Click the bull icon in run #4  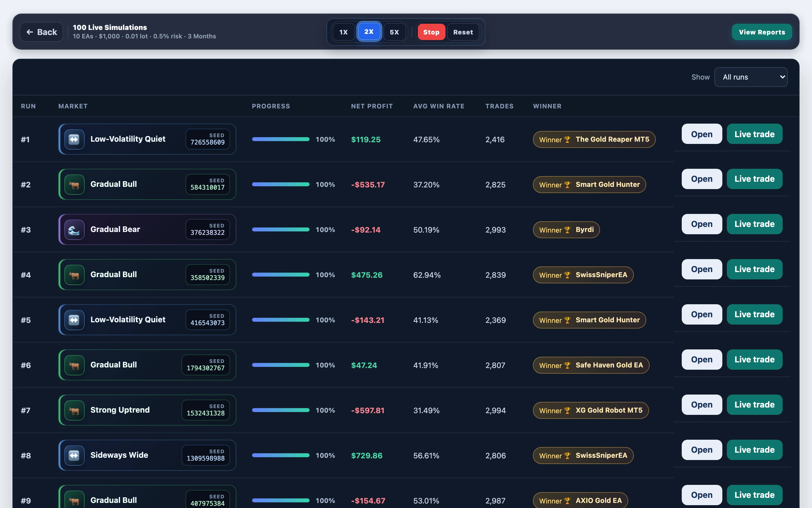click(x=74, y=275)
